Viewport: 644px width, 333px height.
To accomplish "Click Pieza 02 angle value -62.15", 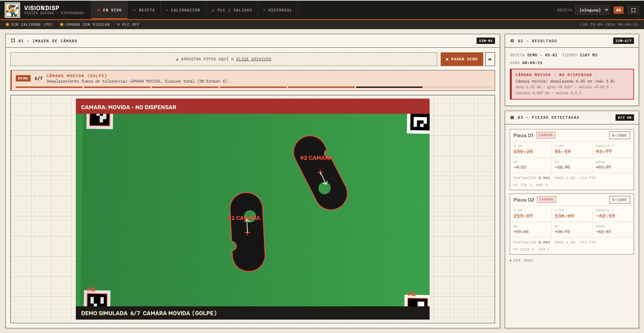I will [x=605, y=216].
